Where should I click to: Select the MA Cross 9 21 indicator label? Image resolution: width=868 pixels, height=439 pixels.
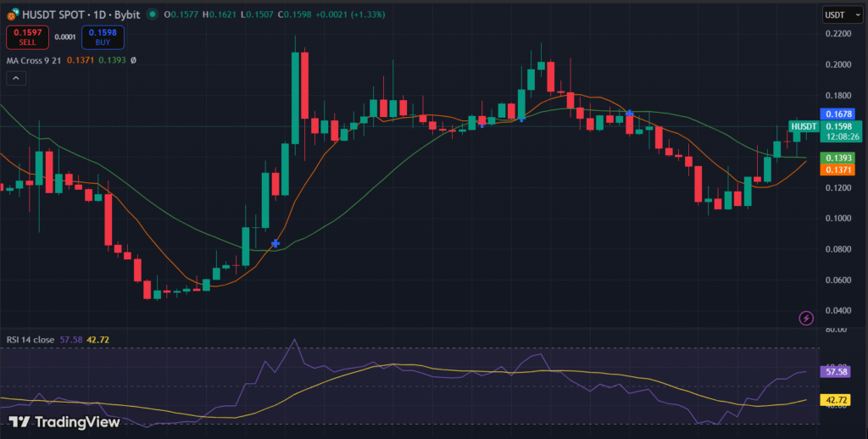click(33, 60)
